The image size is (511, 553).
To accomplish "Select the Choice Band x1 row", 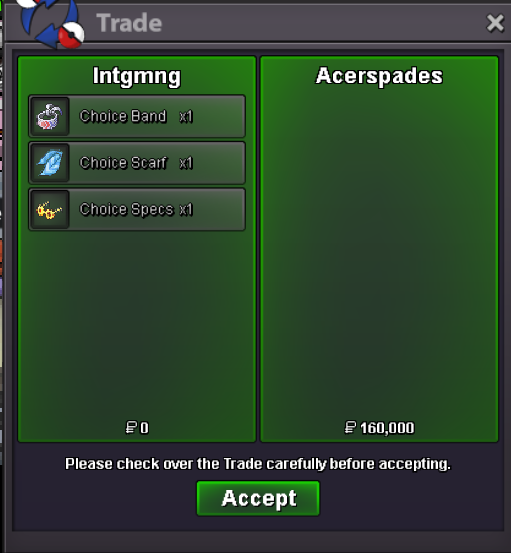I will (137, 116).
